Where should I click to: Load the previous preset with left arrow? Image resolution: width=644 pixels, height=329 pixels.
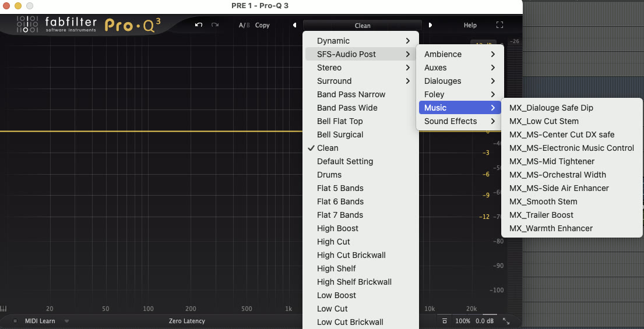(294, 25)
